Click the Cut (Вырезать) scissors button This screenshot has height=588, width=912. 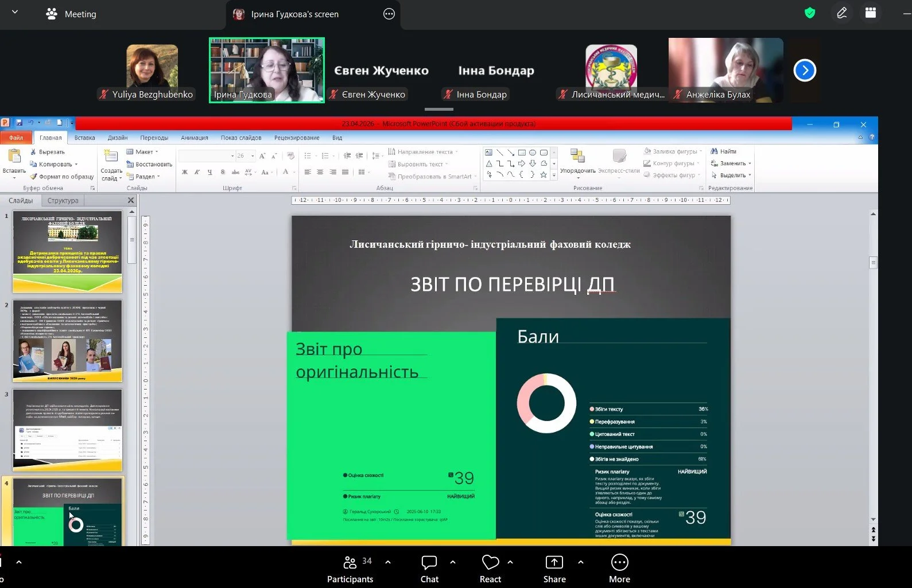tap(47, 152)
